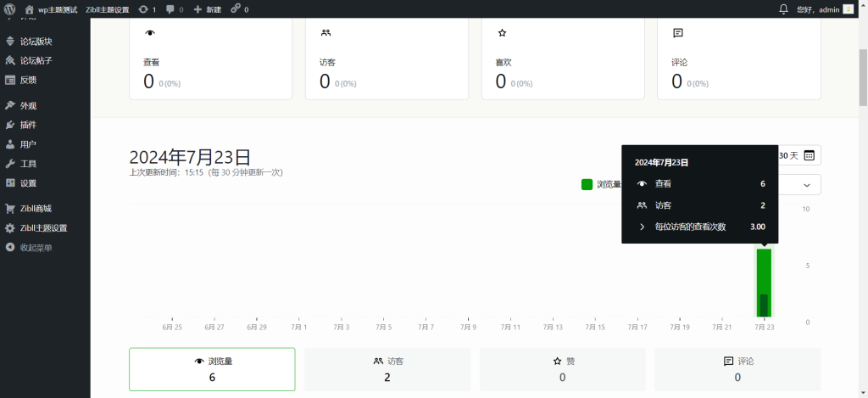Screen dimensions: 868x398
Task: Expand 每位访客的查看次数 row in tooltip
Action: [x=642, y=227]
